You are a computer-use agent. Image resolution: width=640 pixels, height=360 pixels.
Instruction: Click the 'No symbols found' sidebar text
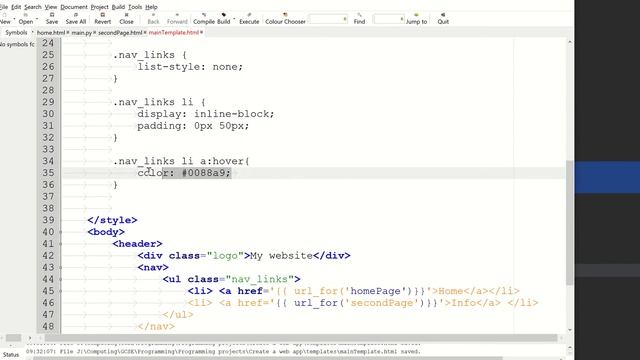pos(17,44)
